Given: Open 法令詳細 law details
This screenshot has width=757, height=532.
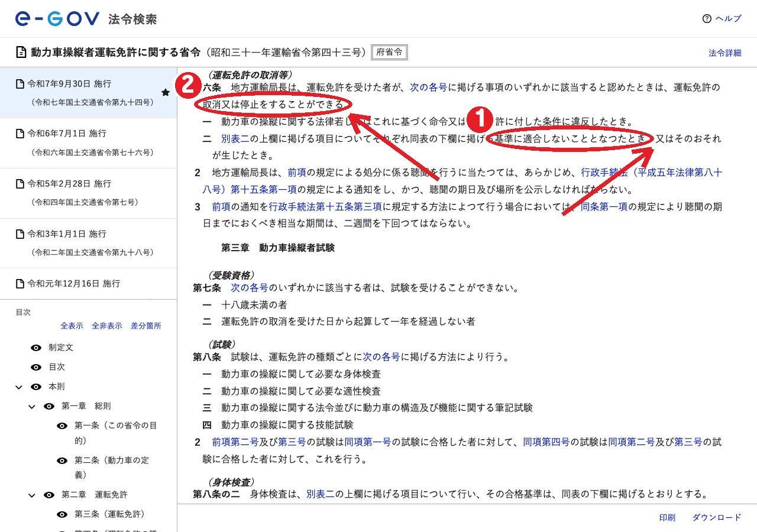Looking at the screenshot, I should point(724,53).
